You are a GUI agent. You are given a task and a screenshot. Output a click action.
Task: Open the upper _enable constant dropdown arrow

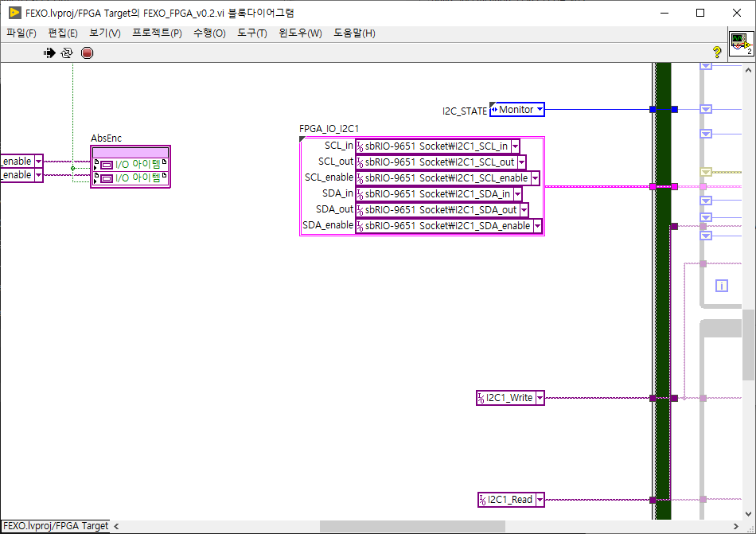[x=38, y=162]
